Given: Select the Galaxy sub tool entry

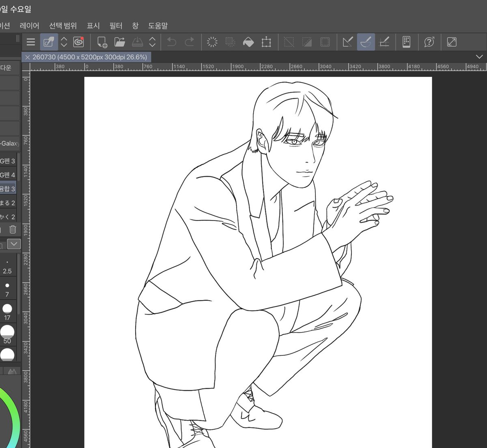Looking at the screenshot, I should click(9, 143).
